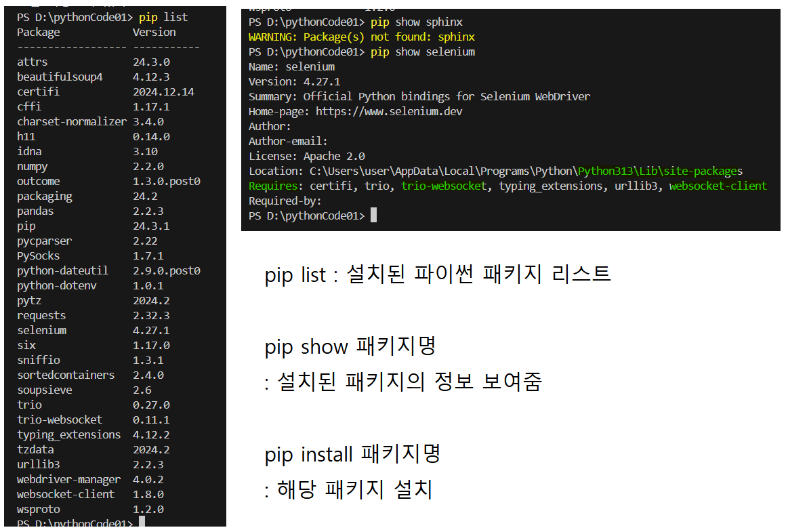Click the 'attrs' package row
Screen dimensions: 788x532
click(x=94, y=62)
